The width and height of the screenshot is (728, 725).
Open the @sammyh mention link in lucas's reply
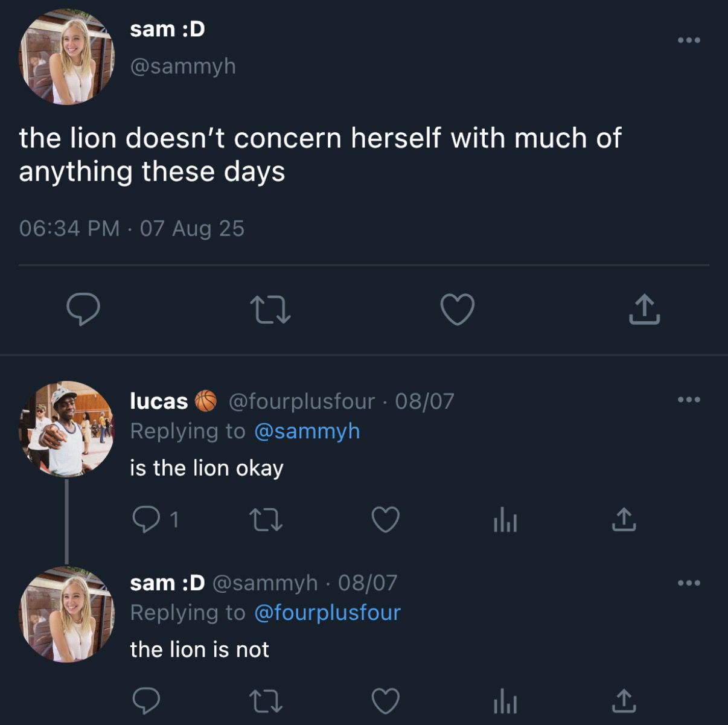307,431
